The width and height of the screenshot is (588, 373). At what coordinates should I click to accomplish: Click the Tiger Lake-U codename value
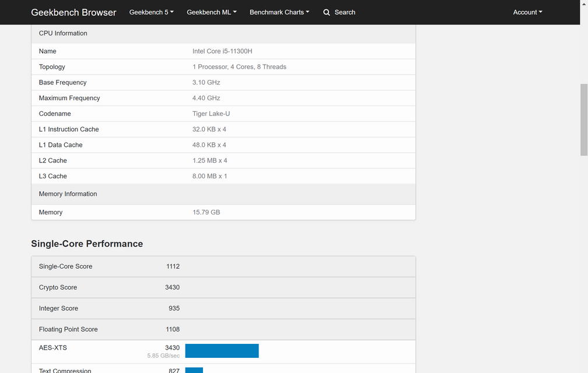tap(211, 114)
